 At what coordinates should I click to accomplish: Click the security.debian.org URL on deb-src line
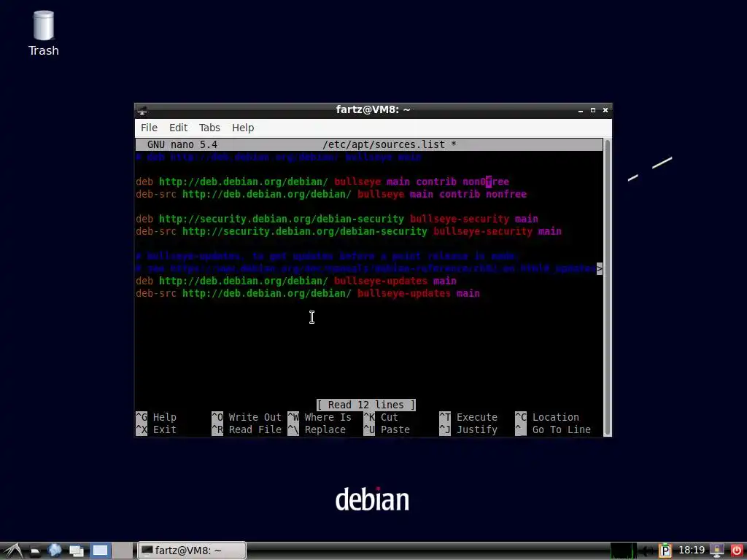coord(305,231)
